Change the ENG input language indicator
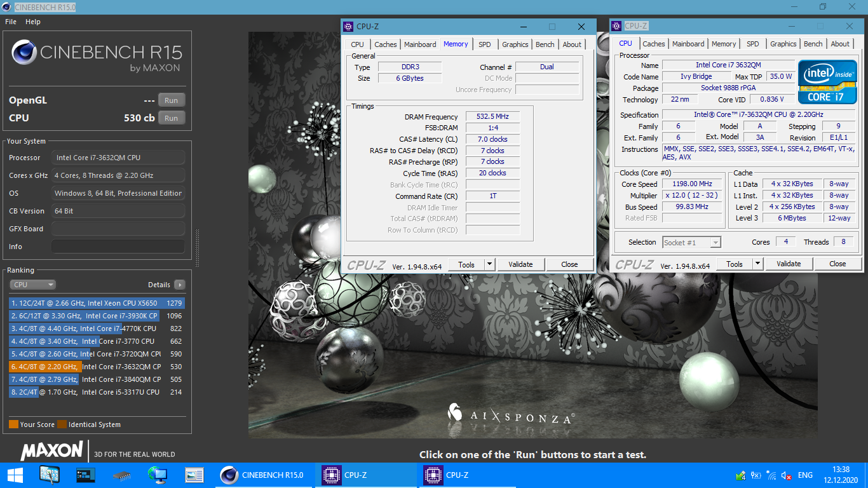 pos(805,475)
